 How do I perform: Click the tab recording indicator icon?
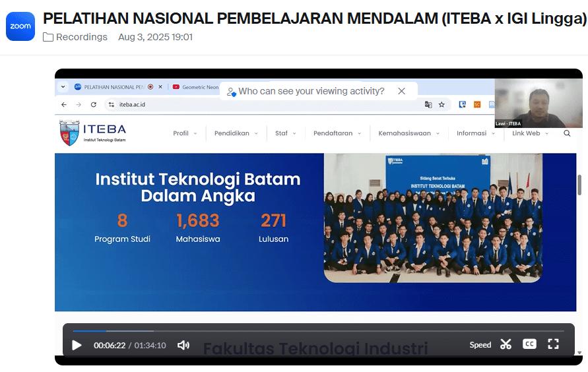pyautogui.click(x=150, y=87)
